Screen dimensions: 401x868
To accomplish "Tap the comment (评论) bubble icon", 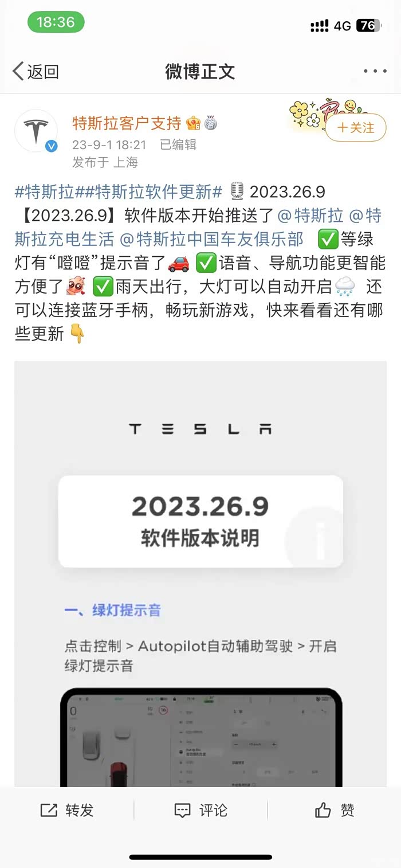I will 182,810.
